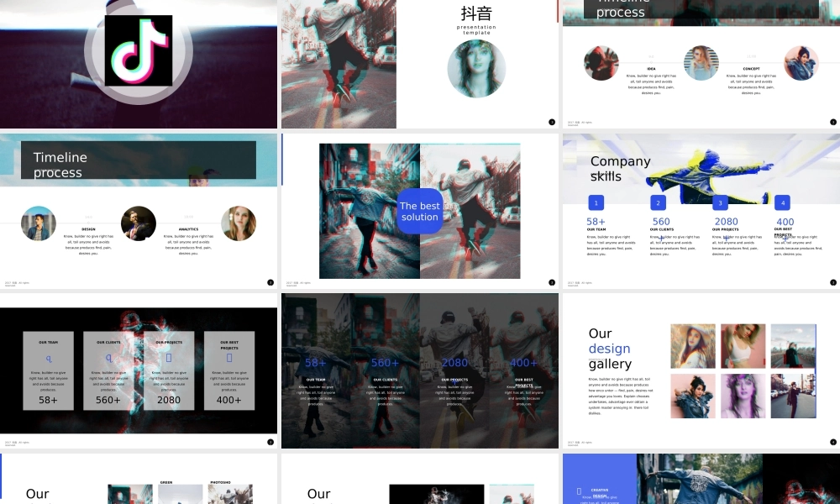Click the gray 'Our Clients' card showing 560+
840x504 pixels.
[x=108, y=370]
